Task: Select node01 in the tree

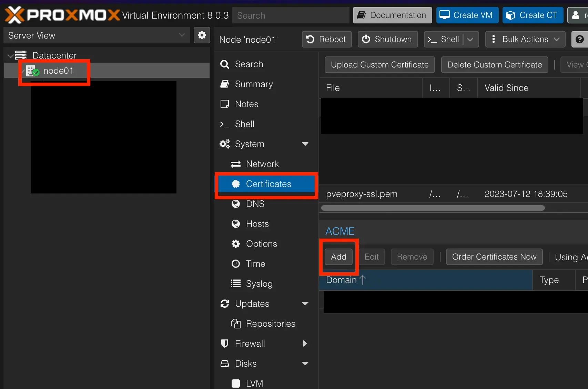Action: pyautogui.click(x=107, y=71)
